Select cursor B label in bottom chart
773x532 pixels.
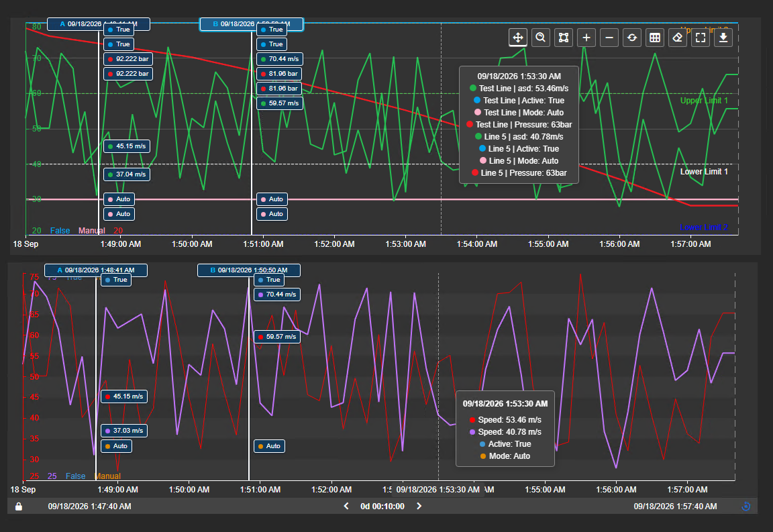tap(249, 270)
